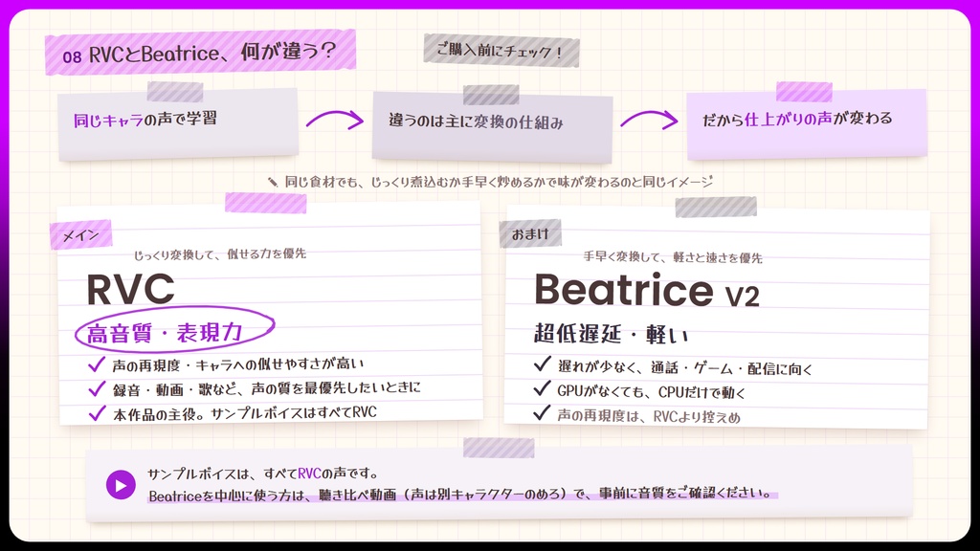This screenshot has height=551, width=980.
Task: Click the note 違うのは主に変換の仕組み
Action: point(492,127)
